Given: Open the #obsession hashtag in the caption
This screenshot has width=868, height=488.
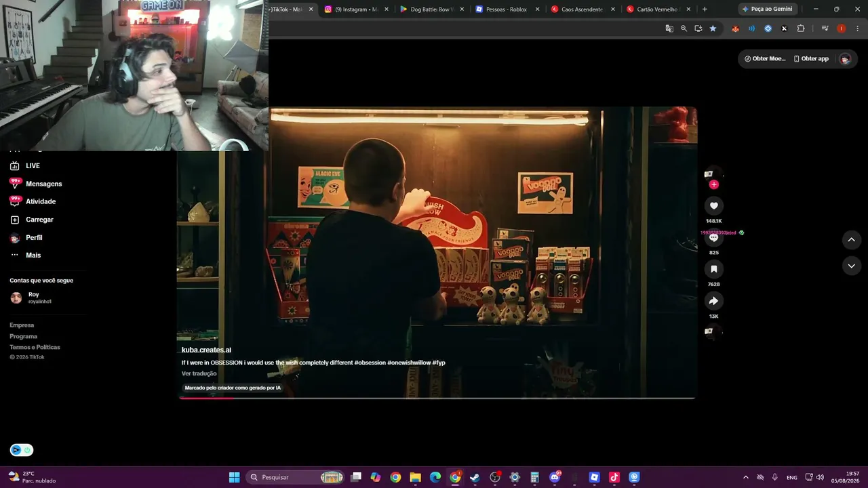Looking at the screenshot, I should [370, 363].
